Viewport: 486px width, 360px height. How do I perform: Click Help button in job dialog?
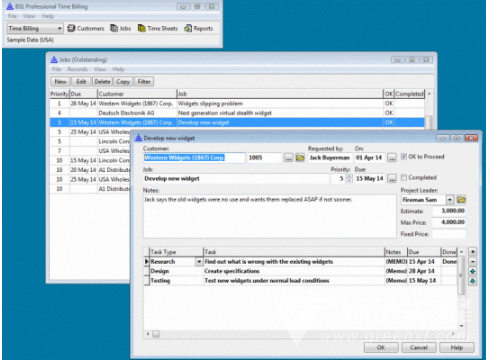pyautogui.click(x=457, y=348)
